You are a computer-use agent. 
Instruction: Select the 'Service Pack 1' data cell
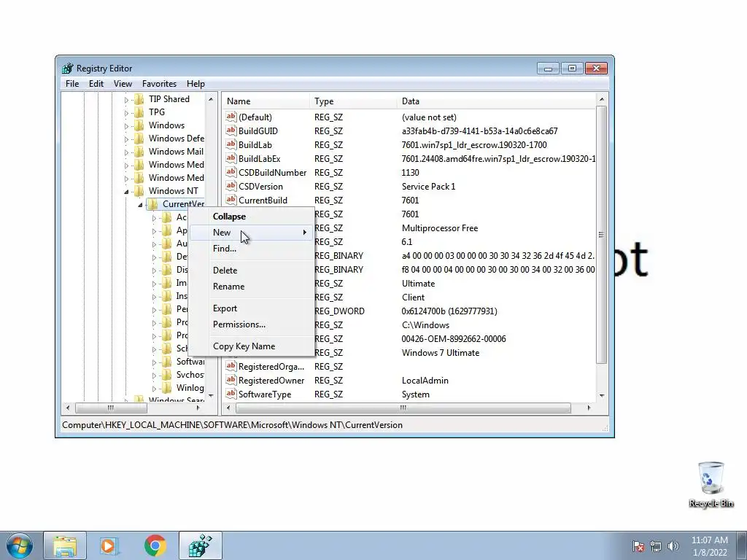428,186
